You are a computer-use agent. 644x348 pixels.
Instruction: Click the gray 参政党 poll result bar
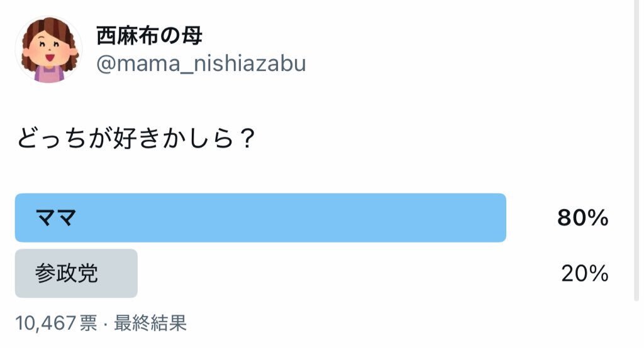76,273
